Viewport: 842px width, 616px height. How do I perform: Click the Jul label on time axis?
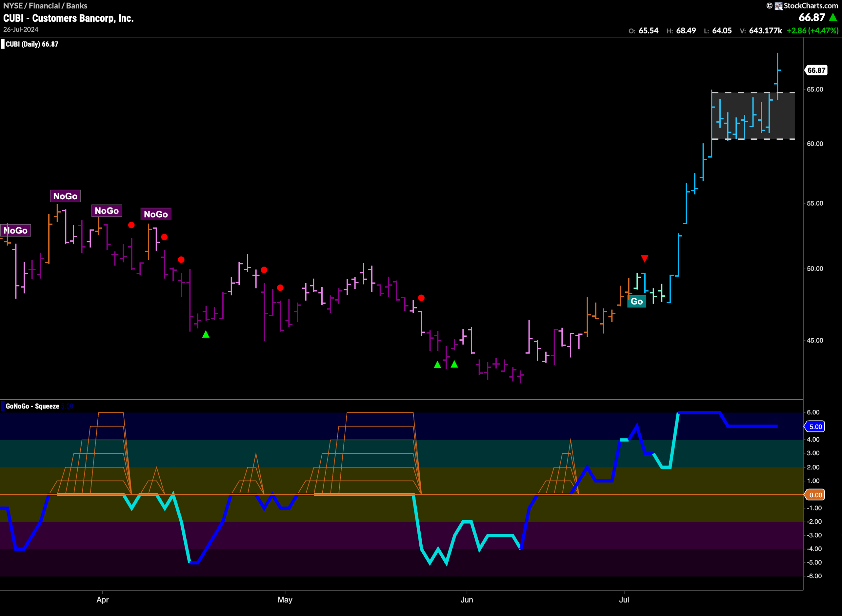click(x=624, y=600)
